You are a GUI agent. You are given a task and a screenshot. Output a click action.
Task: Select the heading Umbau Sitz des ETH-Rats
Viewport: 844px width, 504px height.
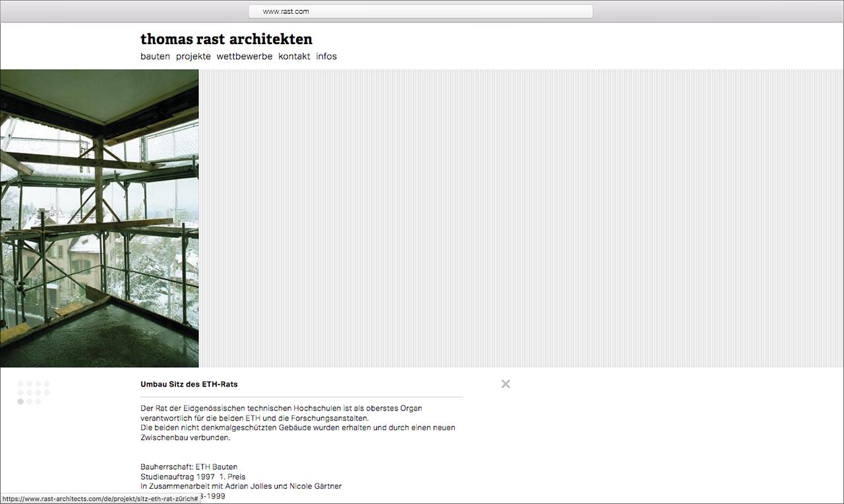(x=189, y=384)
